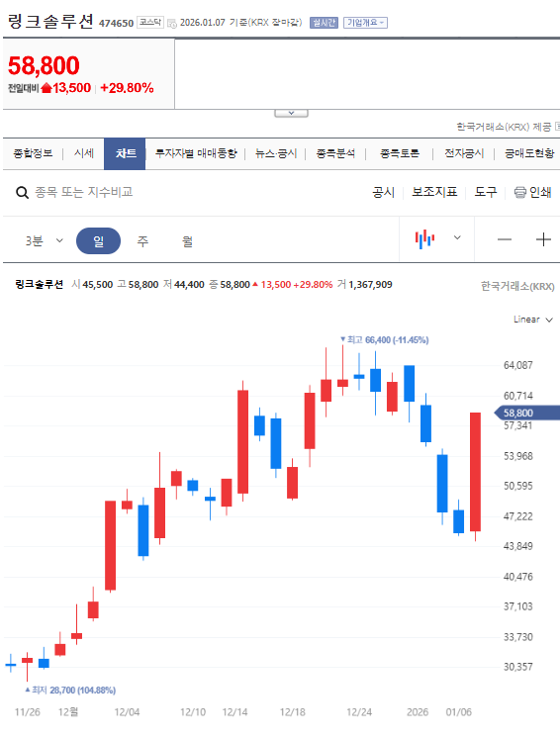Open the 종목토론 tab
Screen dimensions: 560x739
pyautogui.click(x=400, y=153)
